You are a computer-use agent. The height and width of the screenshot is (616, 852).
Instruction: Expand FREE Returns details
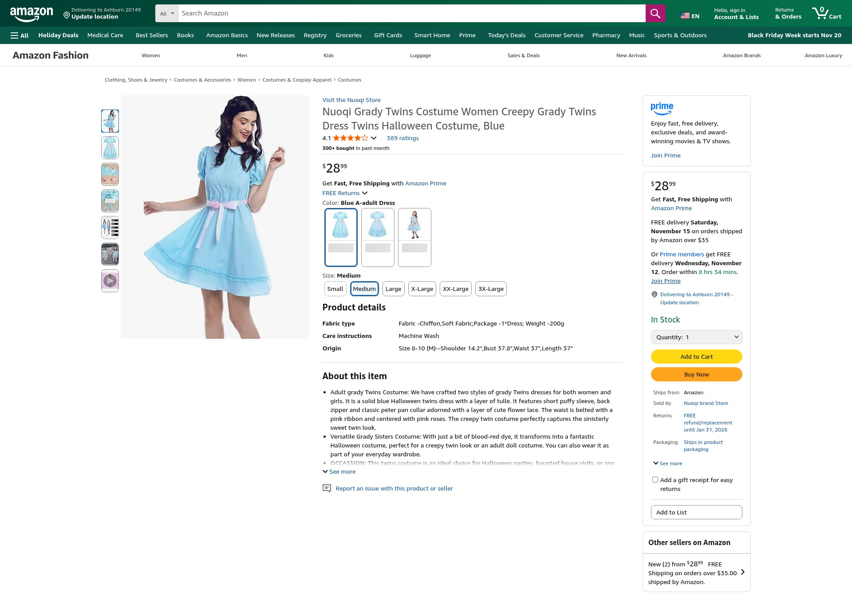(345, 193)
